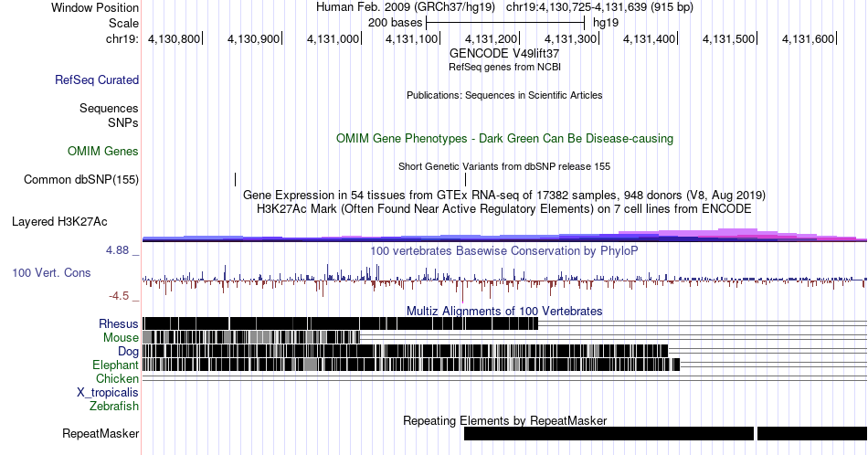This screenshot has height=455, width=868.
Task: Click the 200 bases scale bar
Action: pos(505,23)
